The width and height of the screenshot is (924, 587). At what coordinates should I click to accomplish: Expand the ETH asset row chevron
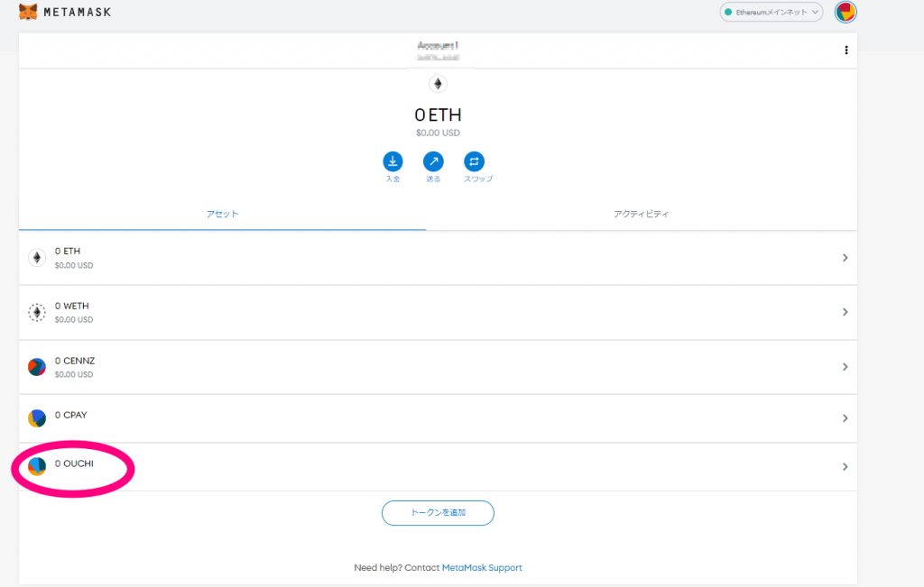coord(845,258)
